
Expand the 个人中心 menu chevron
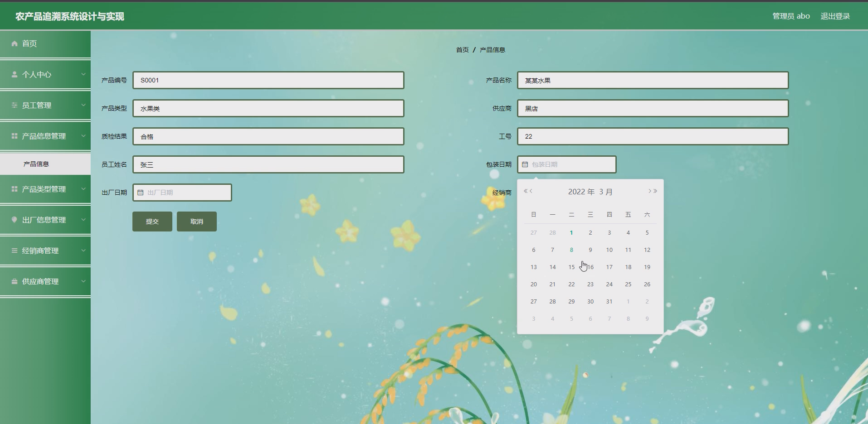pyautogui.click(x=83, y=74)
